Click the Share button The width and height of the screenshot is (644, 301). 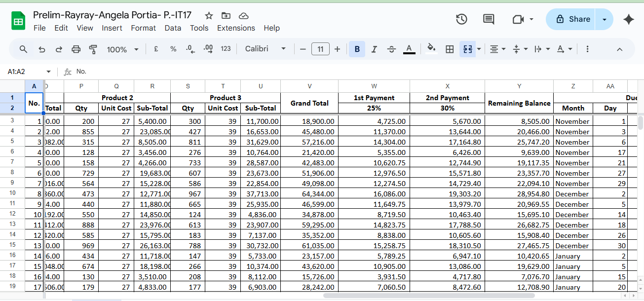573,19
